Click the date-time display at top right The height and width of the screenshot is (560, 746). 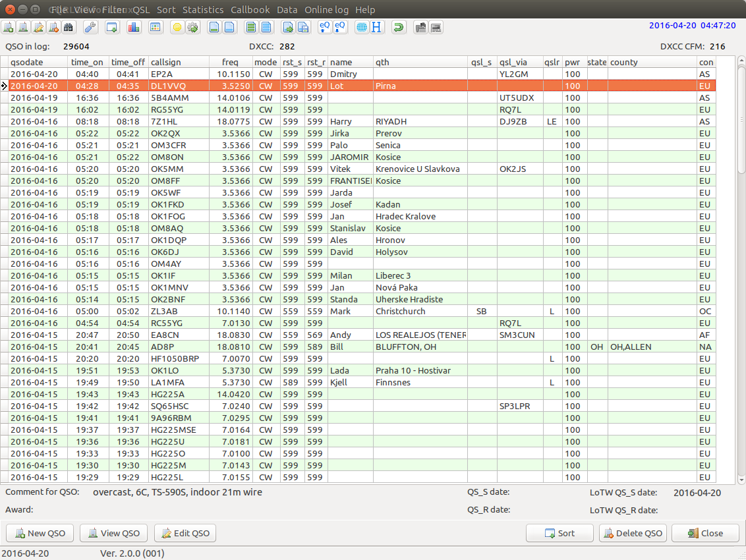(692, 25)
